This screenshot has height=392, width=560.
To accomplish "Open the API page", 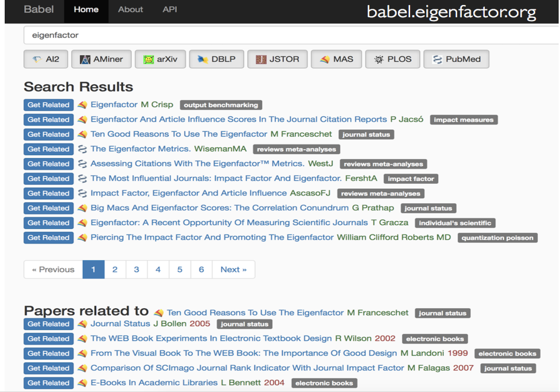I will [170, 10].
